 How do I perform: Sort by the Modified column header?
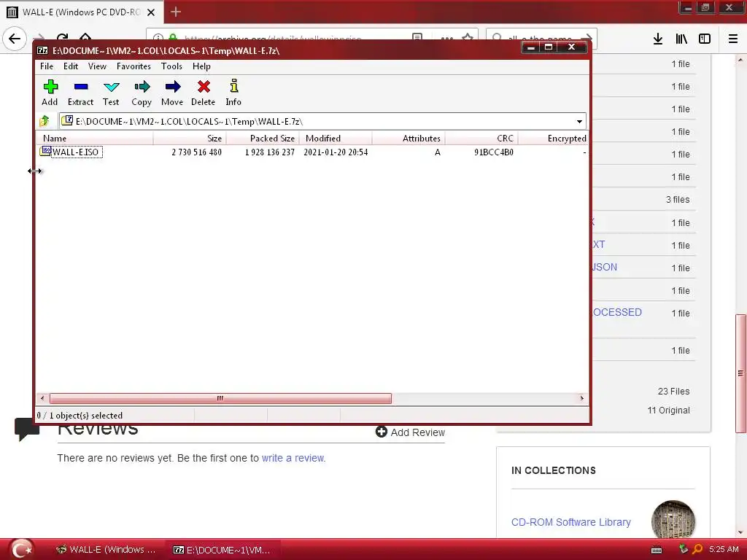336,138
